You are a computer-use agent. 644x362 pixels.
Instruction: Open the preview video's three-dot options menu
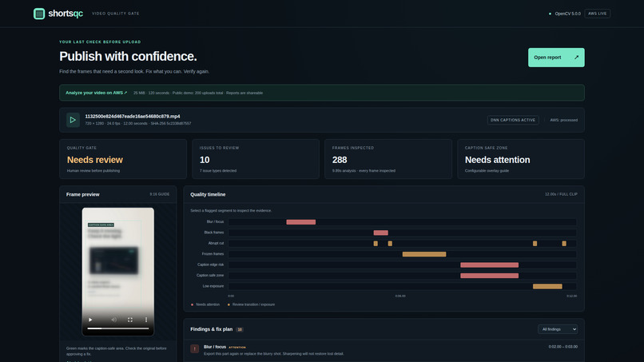[145, 320]
